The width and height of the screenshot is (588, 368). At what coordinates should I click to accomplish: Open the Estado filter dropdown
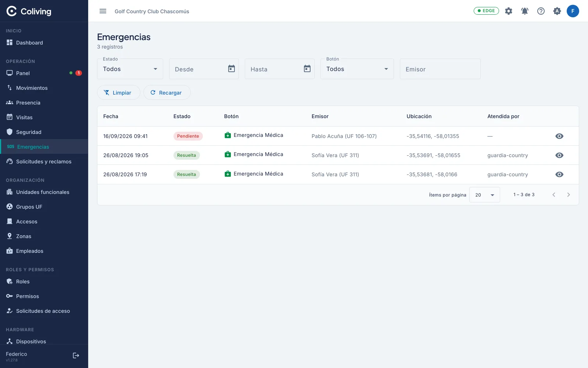click(130, 69)
